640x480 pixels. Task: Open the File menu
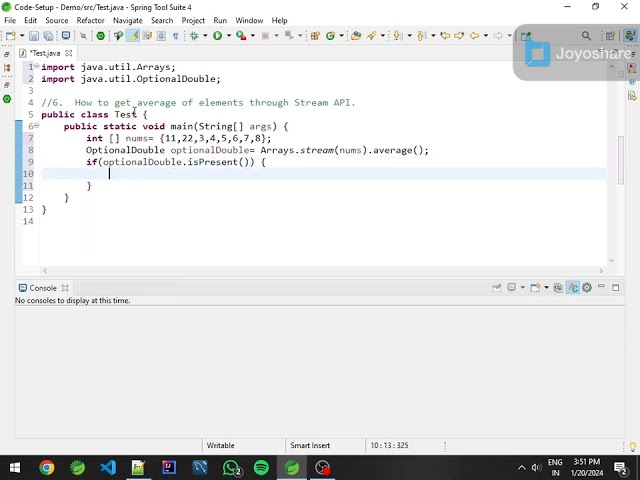pos(10,20)
